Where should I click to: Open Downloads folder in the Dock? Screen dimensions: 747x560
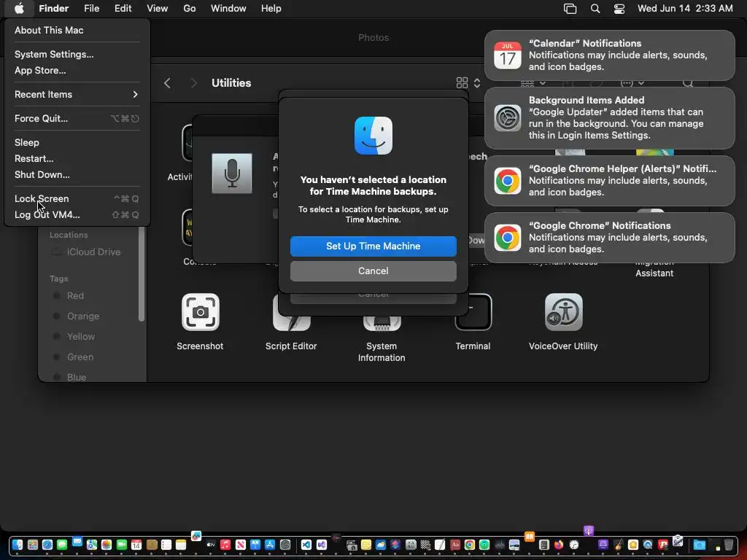699,545
